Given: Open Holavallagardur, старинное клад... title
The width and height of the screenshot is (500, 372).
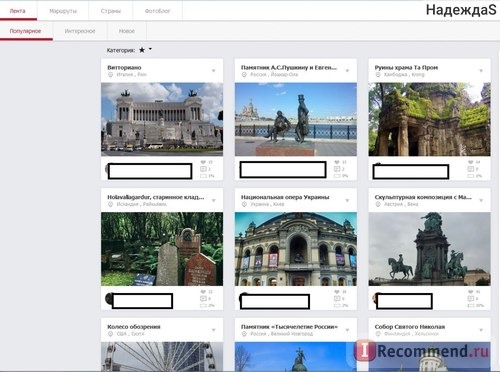Looking at the screenshot, I should [156, 197].
